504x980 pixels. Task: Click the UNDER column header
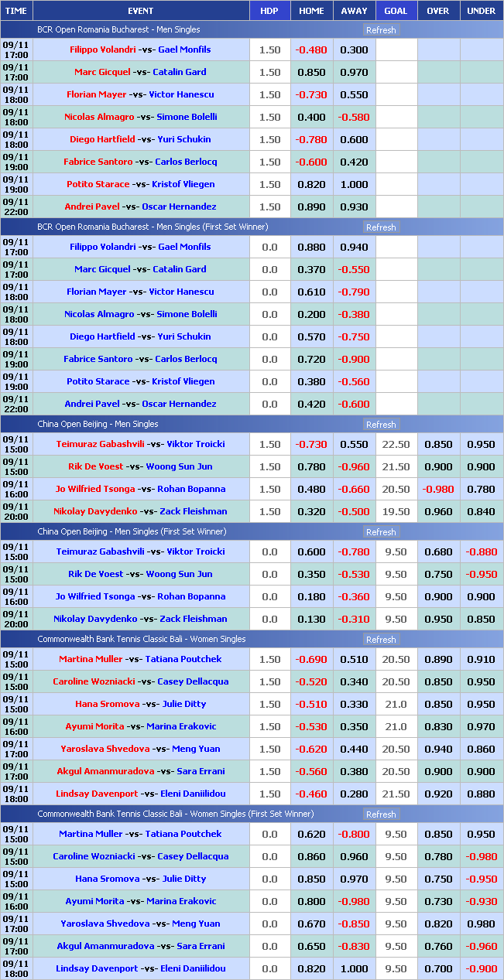(x=481, y=11)
